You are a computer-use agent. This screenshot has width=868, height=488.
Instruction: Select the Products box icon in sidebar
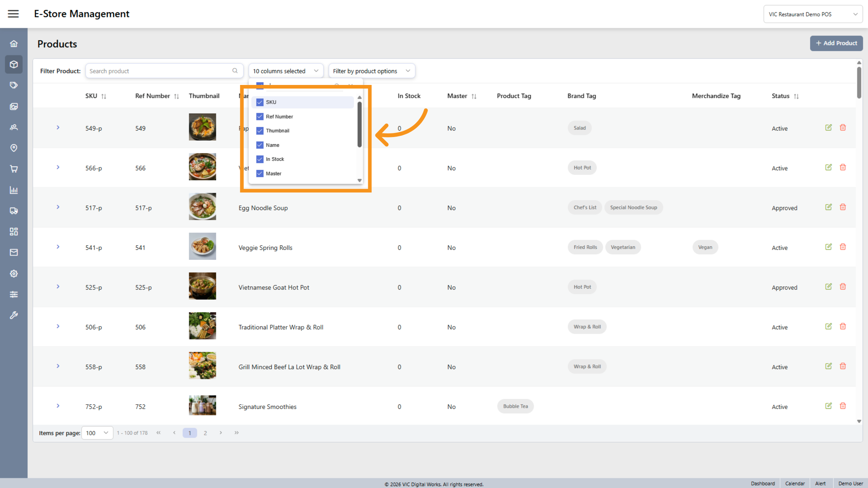14,64
